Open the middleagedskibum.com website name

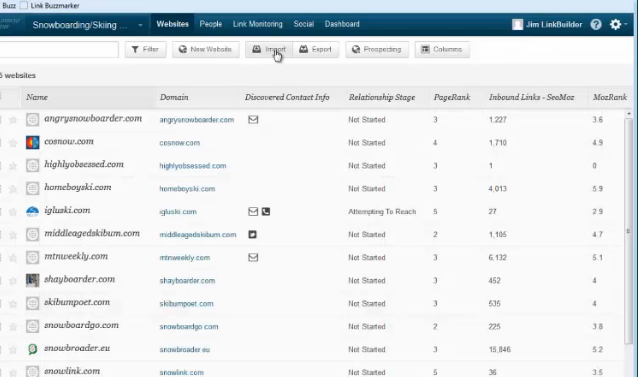pos(92,233)
